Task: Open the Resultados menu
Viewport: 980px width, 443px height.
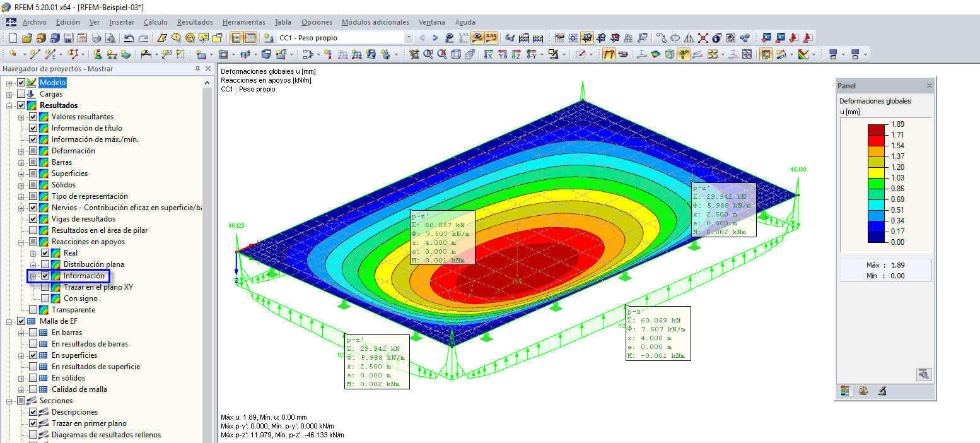Action: 195,22
